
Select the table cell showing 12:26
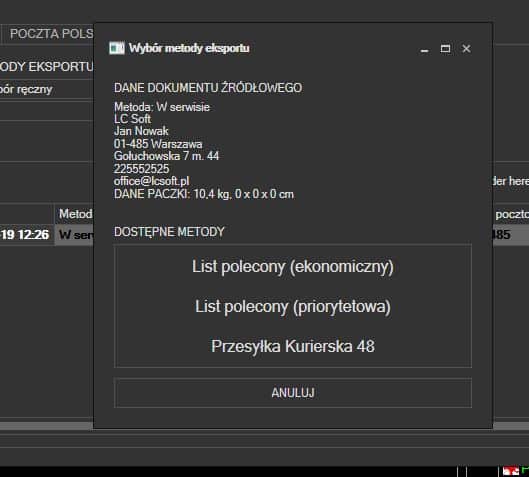coord(26,234)
